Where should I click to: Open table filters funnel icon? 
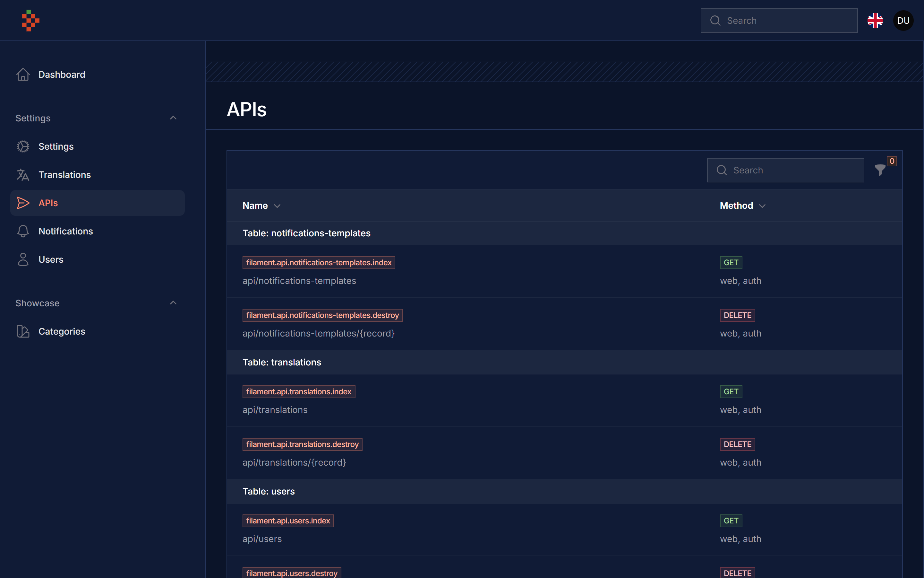coord(880,170)
